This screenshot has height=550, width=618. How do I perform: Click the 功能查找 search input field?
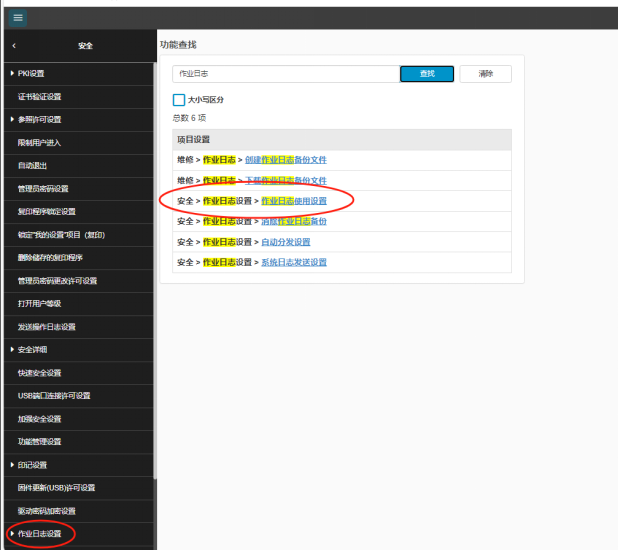pyautogui.click(x=285, y=74)
